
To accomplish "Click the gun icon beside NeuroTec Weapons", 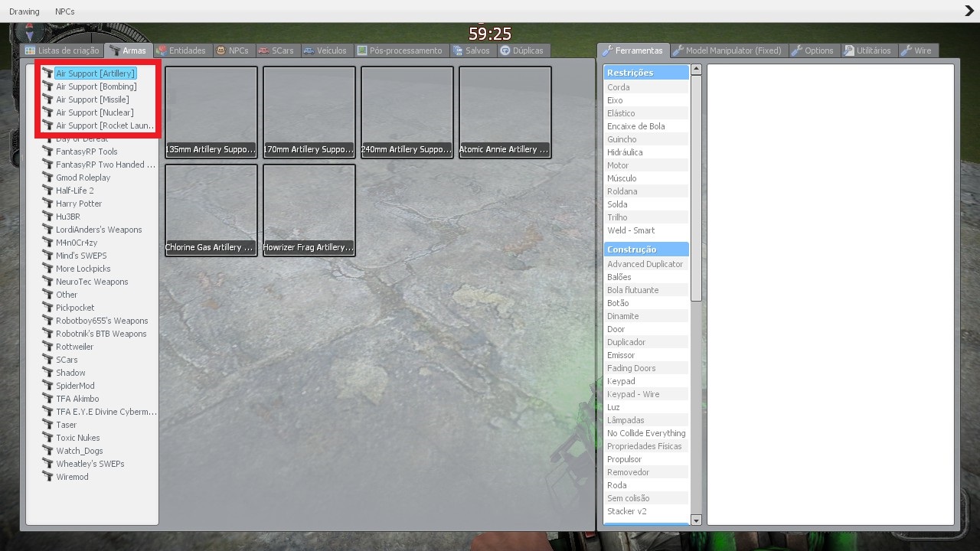I will pos(47,282).
